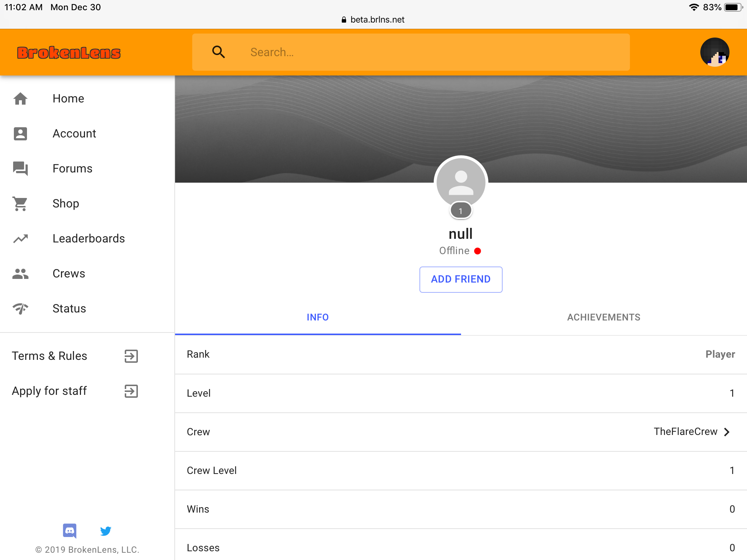Click the Shop cart icon
This screenshot has width=747, height=560.
tap(20, 203)
